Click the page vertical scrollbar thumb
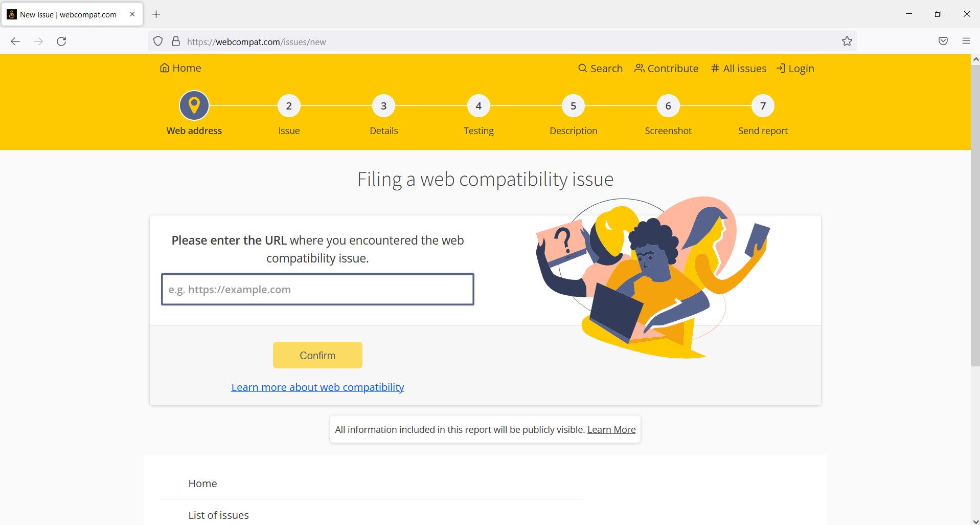980x525 pixels. click(975, 215)
